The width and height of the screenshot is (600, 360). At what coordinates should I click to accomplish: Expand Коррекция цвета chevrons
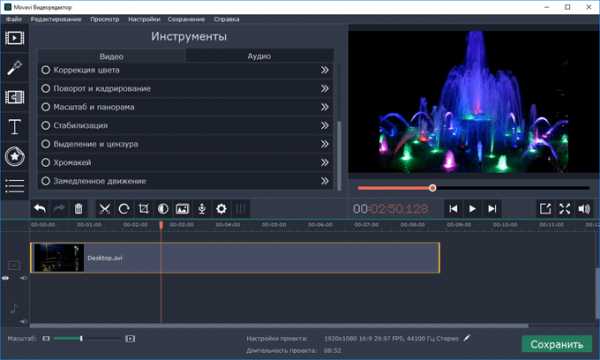[324, 70]
